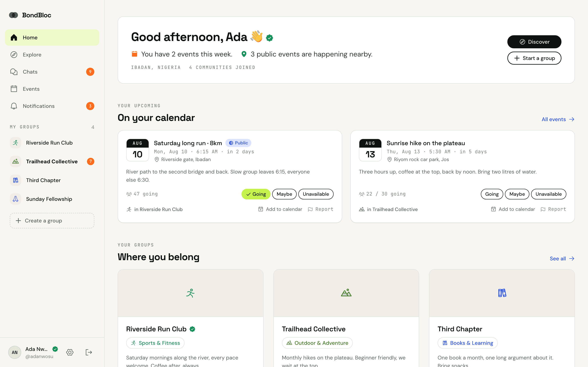Click Create a group dashed button
588x367 pixels.
click(52, 221)
